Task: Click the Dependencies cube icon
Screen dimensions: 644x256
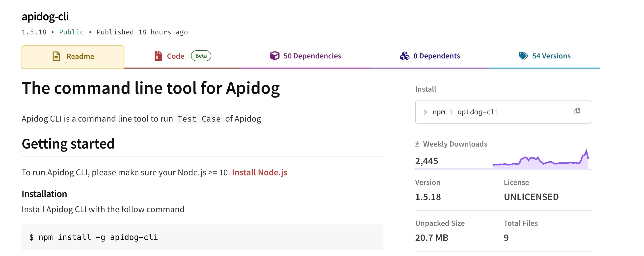Action: [x=274, y=56]
